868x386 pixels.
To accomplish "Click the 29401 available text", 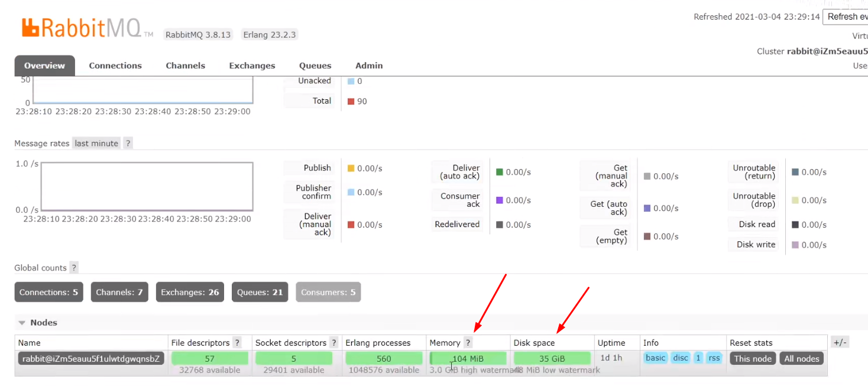I will pyautogui.click(x=293, y=370).
